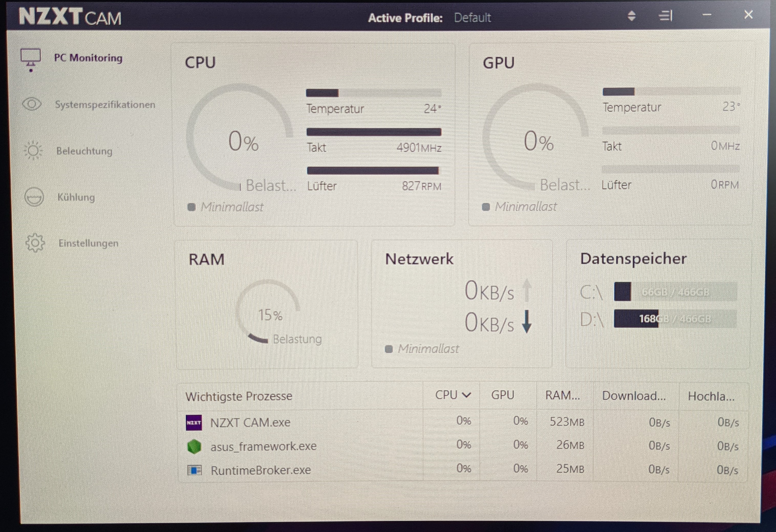Click the download arrow in Netzwerk panel
The width and height of the screenshot is (776, 532).
pos(527,322)
